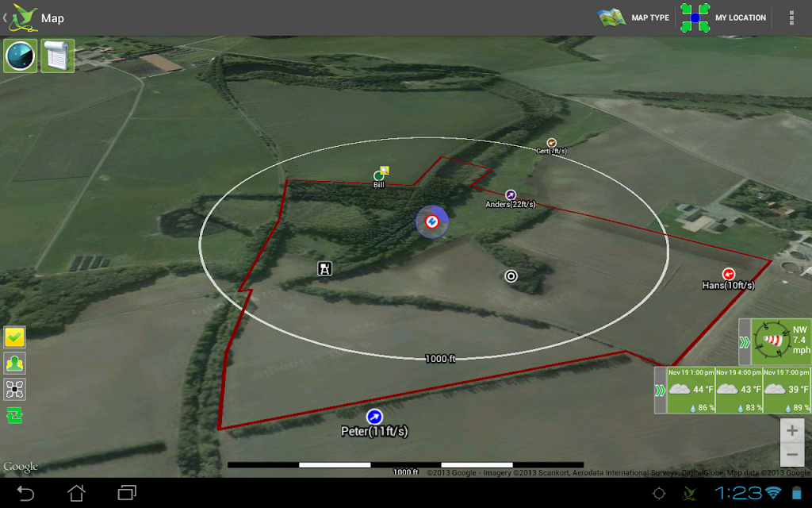Open the MAP TYPE selector

634,17
